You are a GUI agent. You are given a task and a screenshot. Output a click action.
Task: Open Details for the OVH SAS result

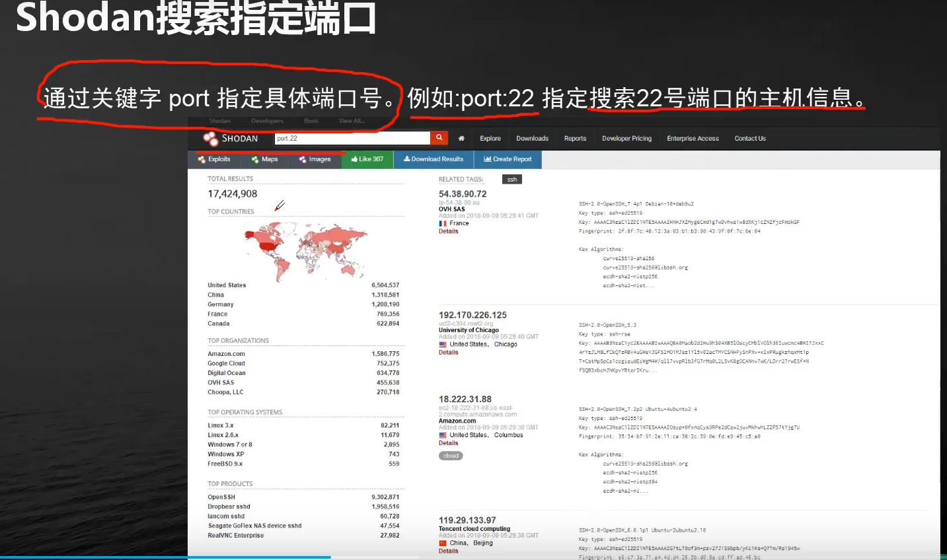[449, 232]
